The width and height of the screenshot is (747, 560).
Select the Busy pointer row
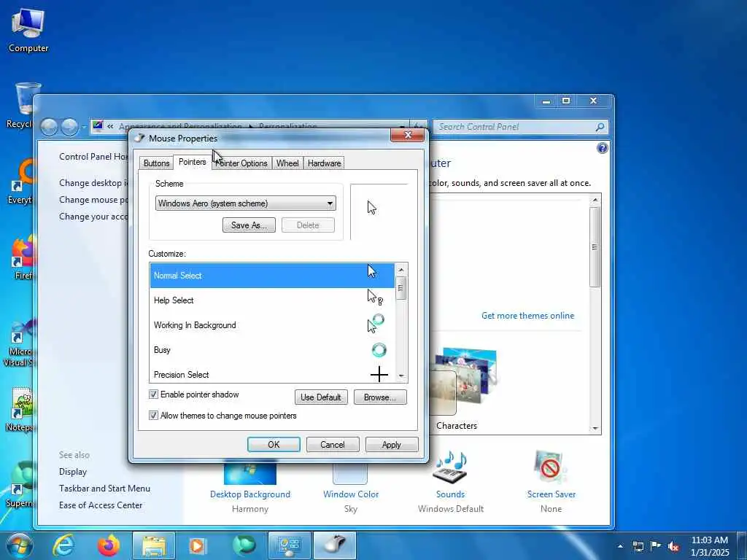(272, 349)
